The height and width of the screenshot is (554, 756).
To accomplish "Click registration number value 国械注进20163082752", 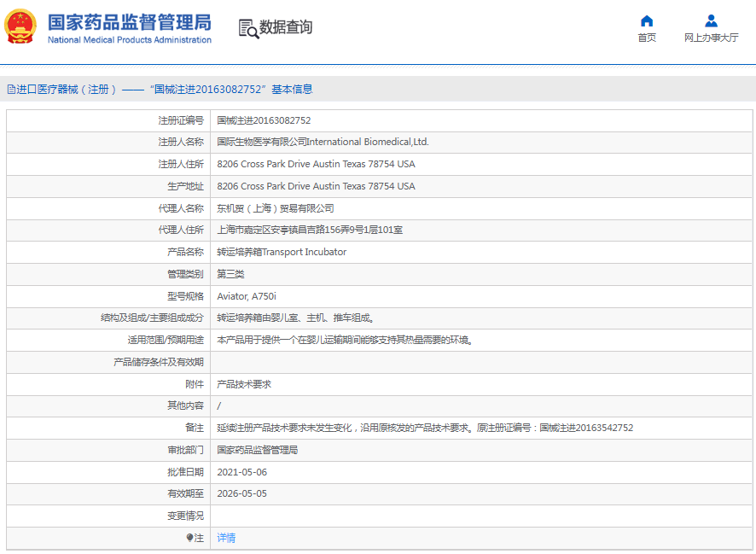I will click(264, 120).
